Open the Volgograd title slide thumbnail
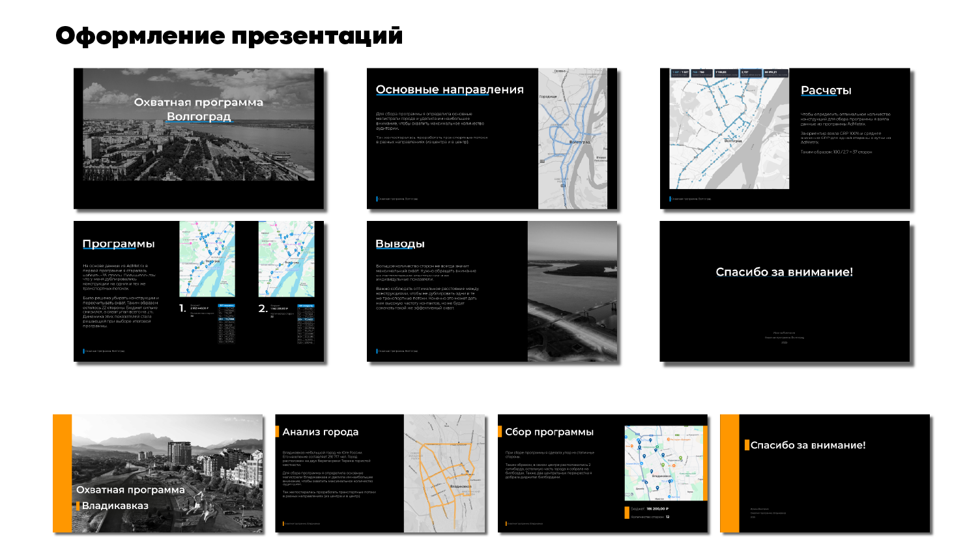 point(198,138)
